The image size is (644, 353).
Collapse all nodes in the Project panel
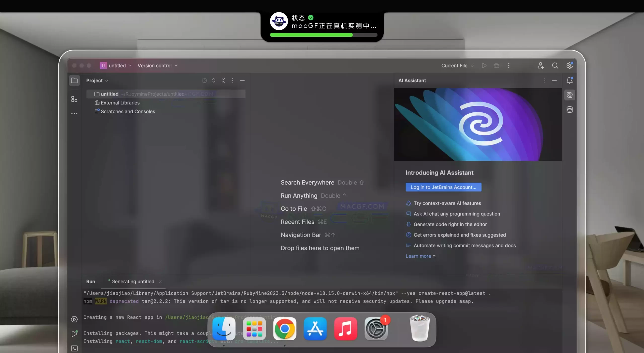pos(223,80)
